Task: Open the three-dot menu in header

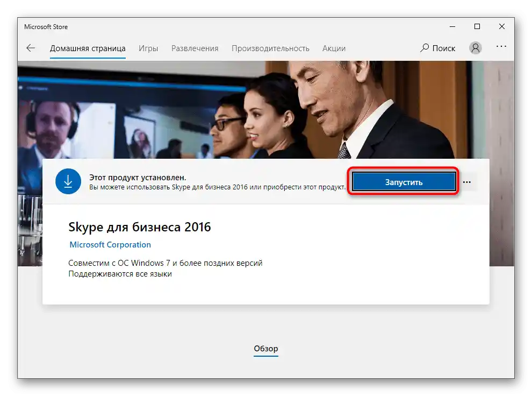Action: (501, 46)
